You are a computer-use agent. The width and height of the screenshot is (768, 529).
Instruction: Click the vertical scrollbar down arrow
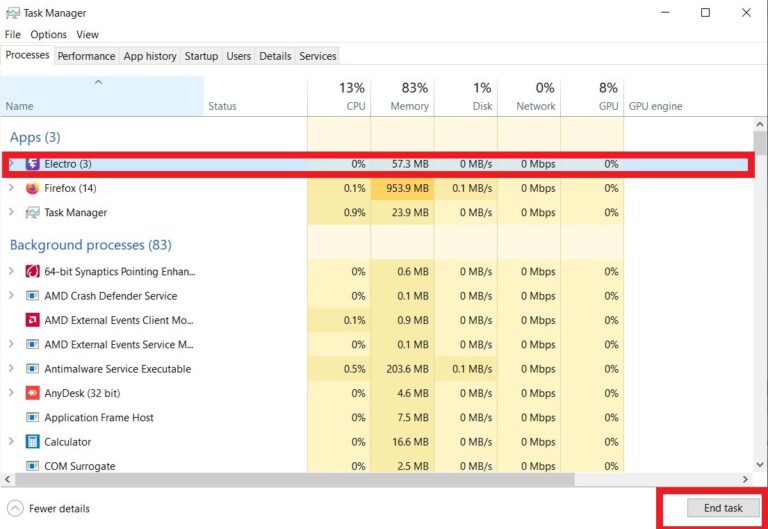point(760,465)
